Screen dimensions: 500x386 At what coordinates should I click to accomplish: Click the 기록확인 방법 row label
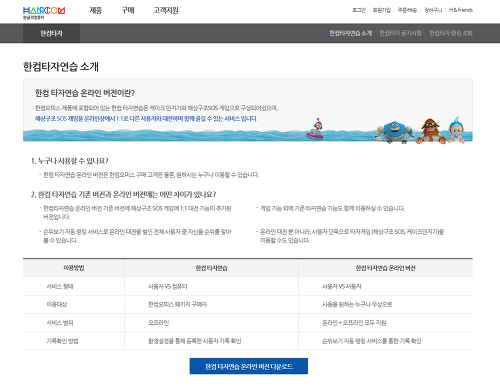pos(62,341)
